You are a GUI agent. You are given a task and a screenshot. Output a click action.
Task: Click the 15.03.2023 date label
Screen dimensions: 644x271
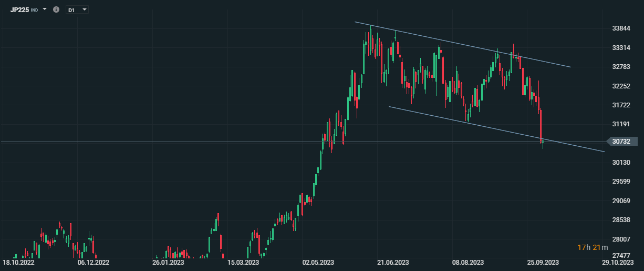243,262
